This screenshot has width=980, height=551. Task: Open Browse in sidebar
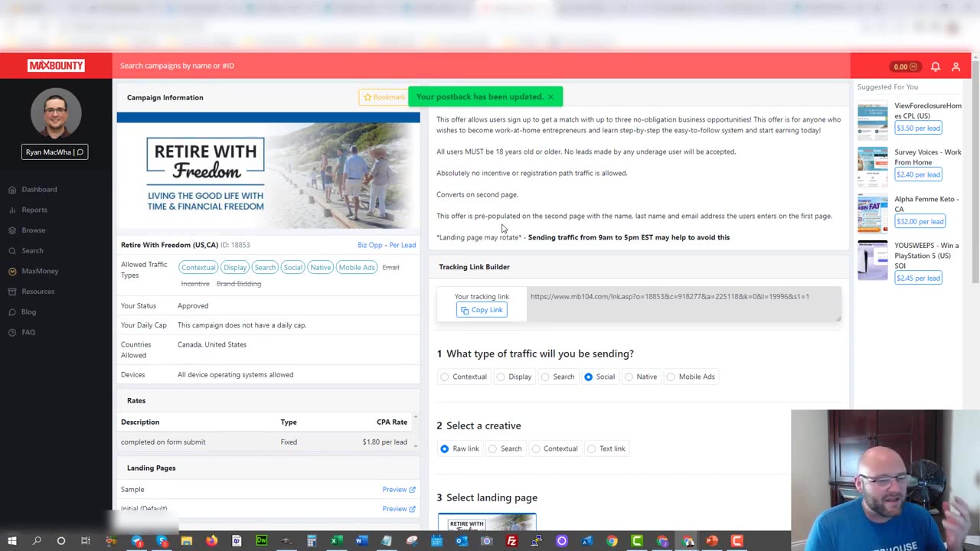click(34, 230)
